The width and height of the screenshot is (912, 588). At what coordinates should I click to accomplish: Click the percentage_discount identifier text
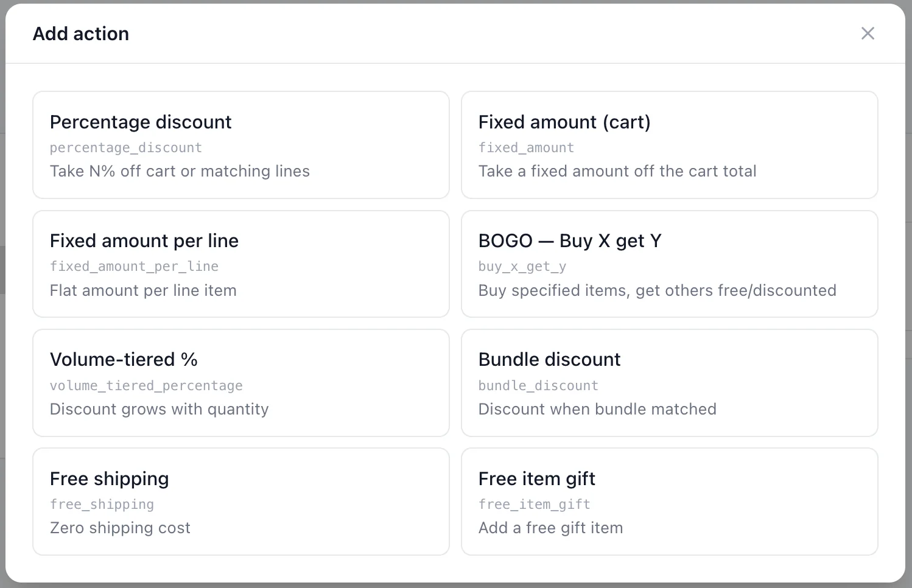click(125, 148)
